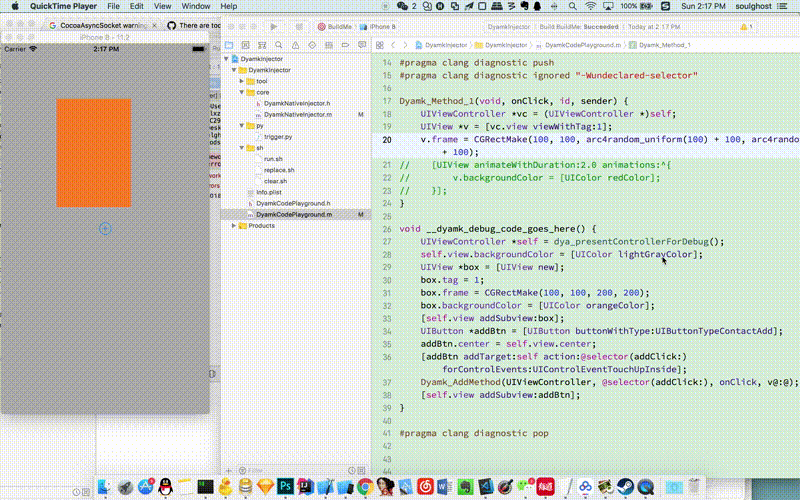
Task: Click the Stop button in Xcode toolbar
Action: 297,27
